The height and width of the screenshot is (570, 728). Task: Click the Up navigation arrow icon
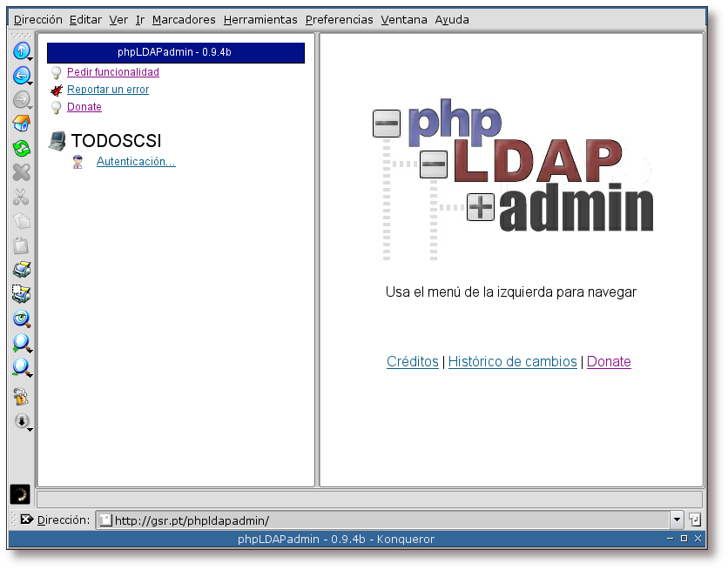click(21, 51)
